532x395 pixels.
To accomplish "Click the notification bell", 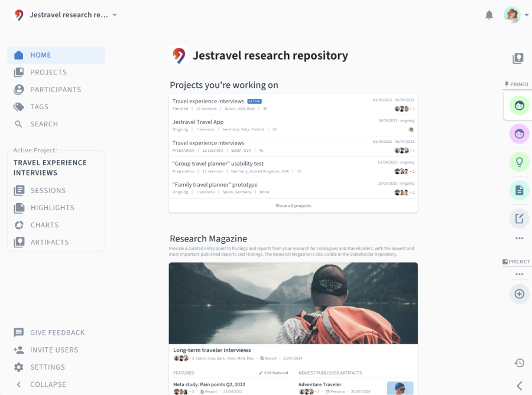I will (489, 15).
